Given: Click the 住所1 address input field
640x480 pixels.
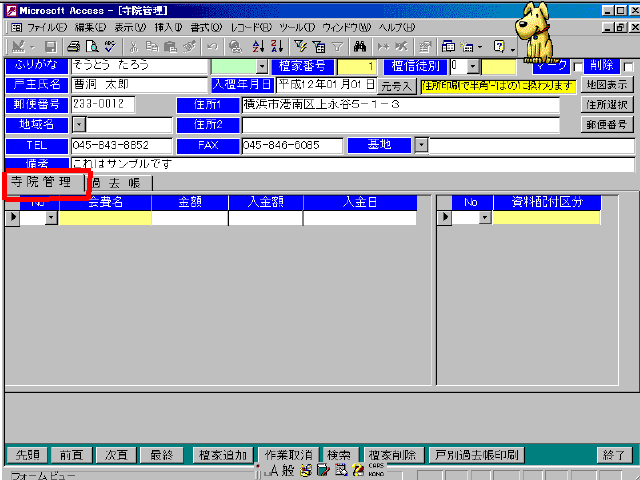Looking at the screenshot, I should [x=400, y=105].
